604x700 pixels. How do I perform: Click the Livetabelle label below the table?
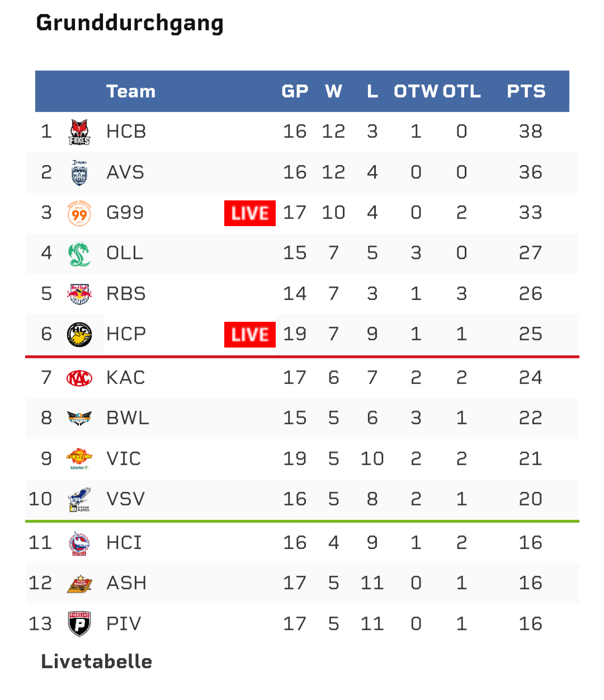click(x=97, y=661)
